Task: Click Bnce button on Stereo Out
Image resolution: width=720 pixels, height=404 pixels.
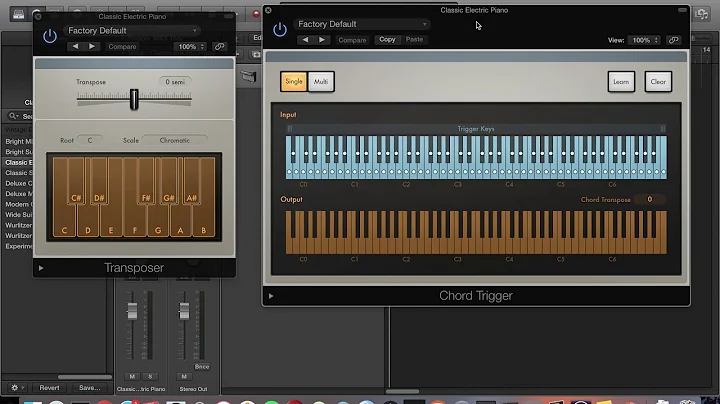Action: click(x=202, y=366)
